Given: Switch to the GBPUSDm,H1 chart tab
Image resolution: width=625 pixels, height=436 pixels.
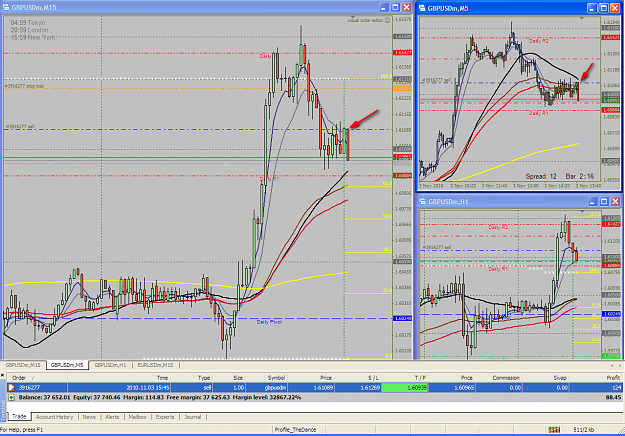Looking at the screenshot, I should [x=110, y=365].
